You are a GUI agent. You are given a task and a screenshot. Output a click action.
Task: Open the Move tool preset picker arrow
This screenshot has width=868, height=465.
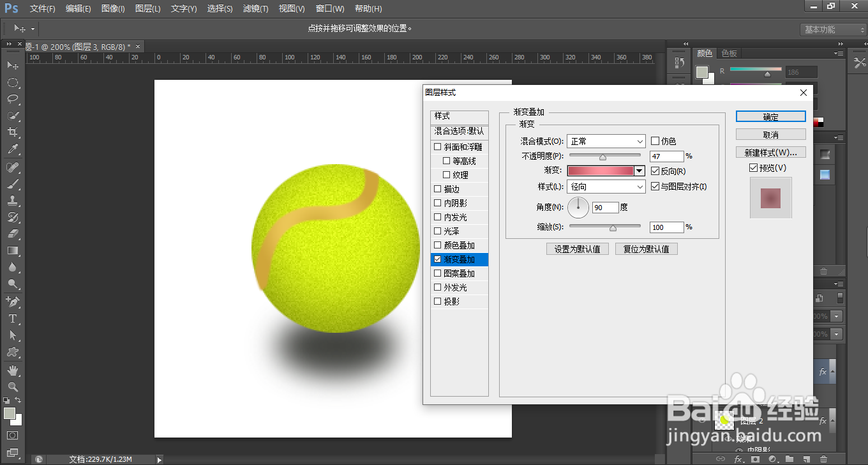coord(33,29)
